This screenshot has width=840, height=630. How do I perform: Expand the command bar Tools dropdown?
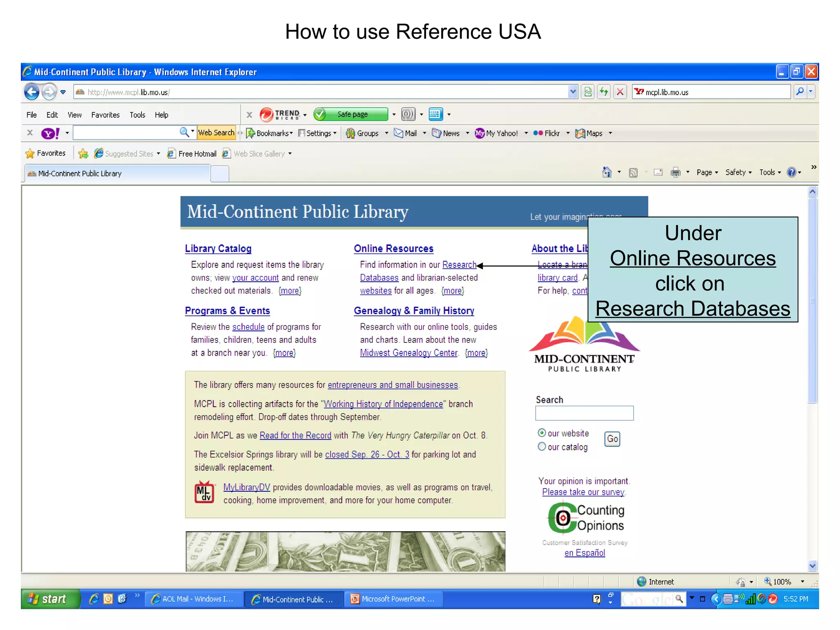pos(770,172)
